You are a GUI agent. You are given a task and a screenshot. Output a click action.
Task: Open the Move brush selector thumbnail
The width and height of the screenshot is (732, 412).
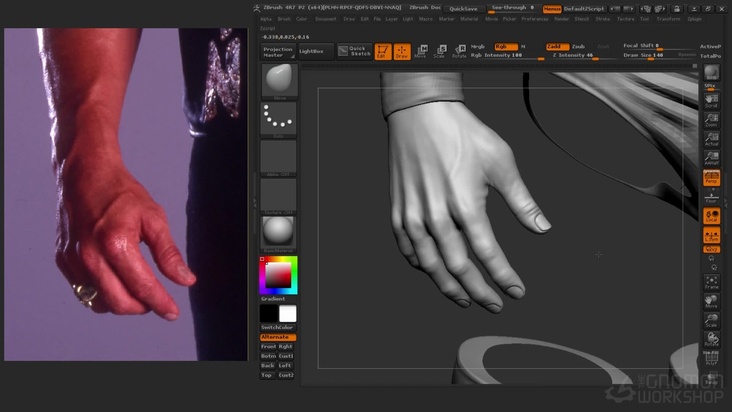[278, 82]
